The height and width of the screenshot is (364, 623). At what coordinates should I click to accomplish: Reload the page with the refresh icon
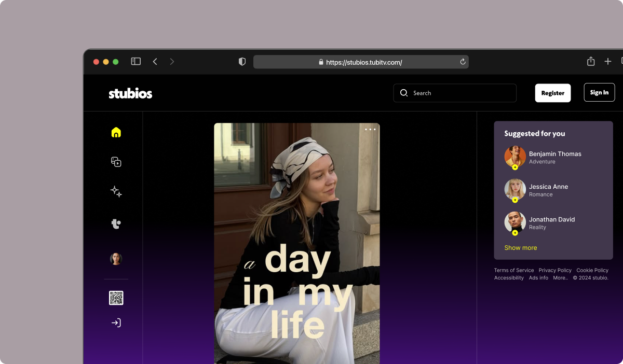coord(463,62)
